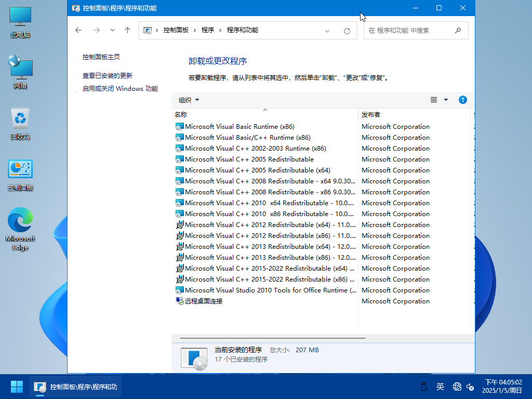Click icon of Visual C++ 2012 (x64) entry
The height and width of the screenshot is (399, 532).
point(179,224)
